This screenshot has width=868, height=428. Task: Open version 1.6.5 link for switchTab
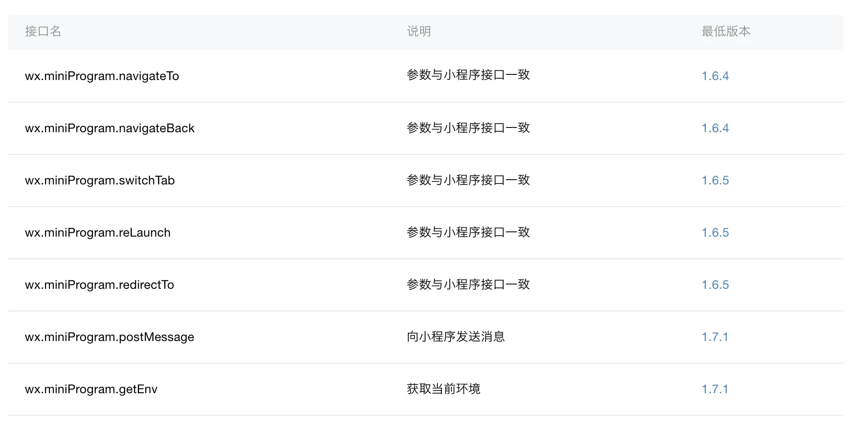click(715, 180)
